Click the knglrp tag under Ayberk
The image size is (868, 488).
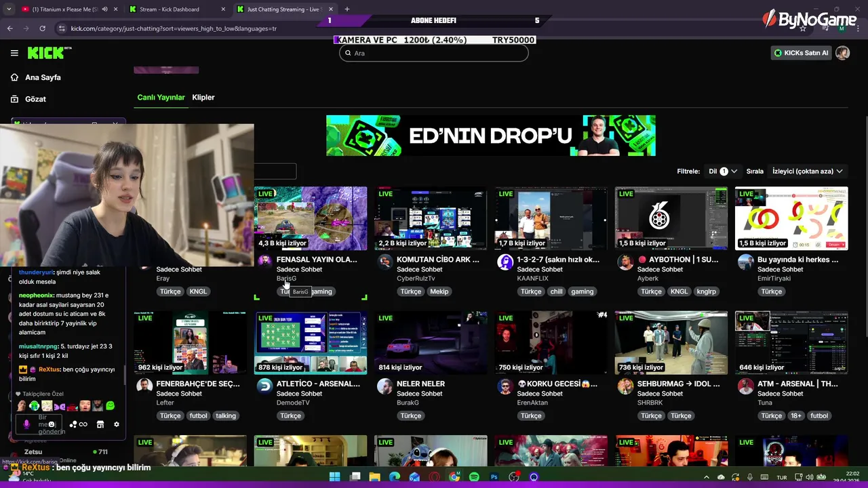(x=707, y=291)
